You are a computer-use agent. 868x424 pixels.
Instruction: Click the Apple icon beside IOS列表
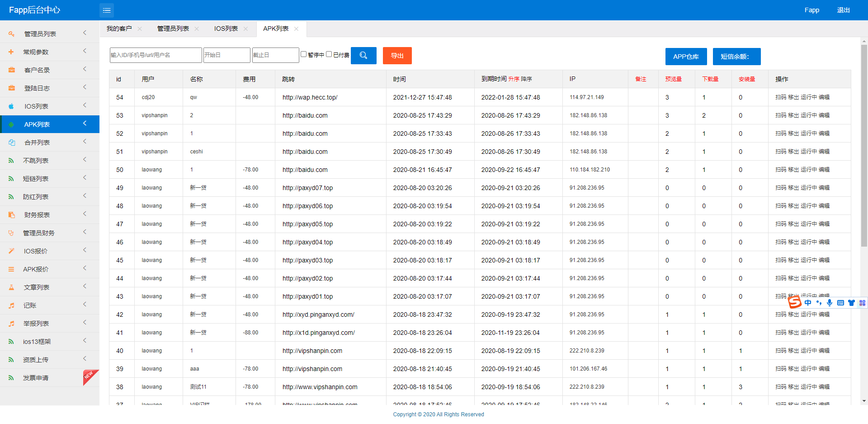point(11,106)
